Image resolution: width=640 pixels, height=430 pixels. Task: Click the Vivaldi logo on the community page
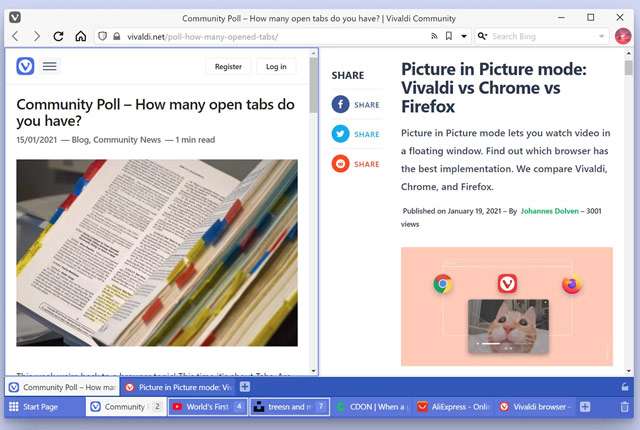(x=25, y=66)
